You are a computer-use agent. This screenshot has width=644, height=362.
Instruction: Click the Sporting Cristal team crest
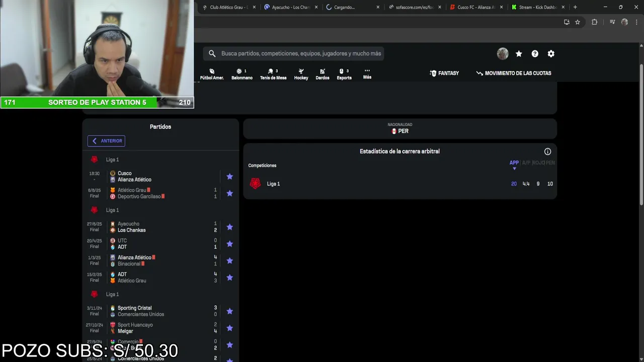click(x=113, y=308)
